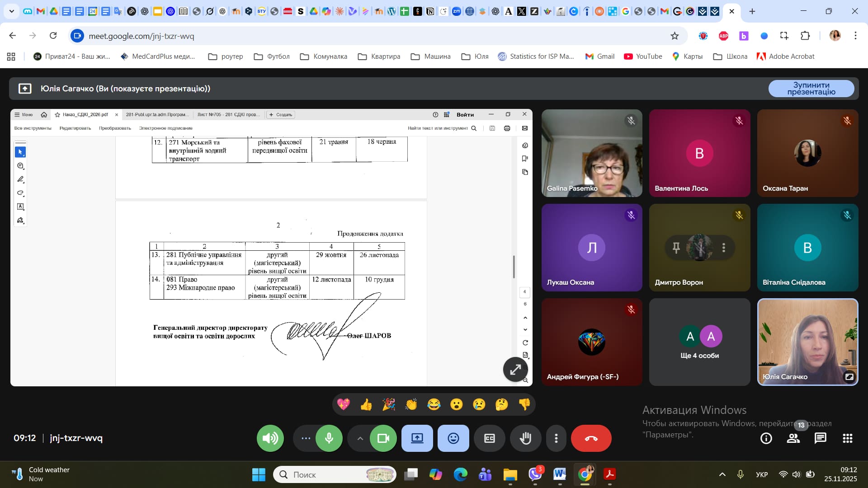Click the closed captions icon
This screenshot has width=868, height=488.
[489, 438]
